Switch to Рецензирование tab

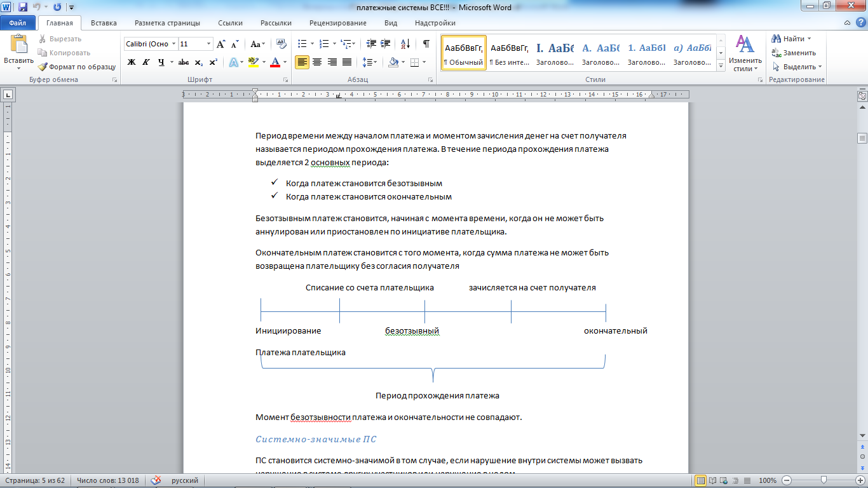pyautogui.click(x=338, y=23)
